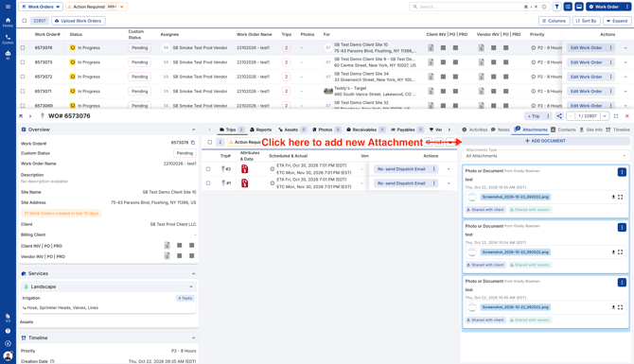Open the Assets tab

click(x=292, y=130)
